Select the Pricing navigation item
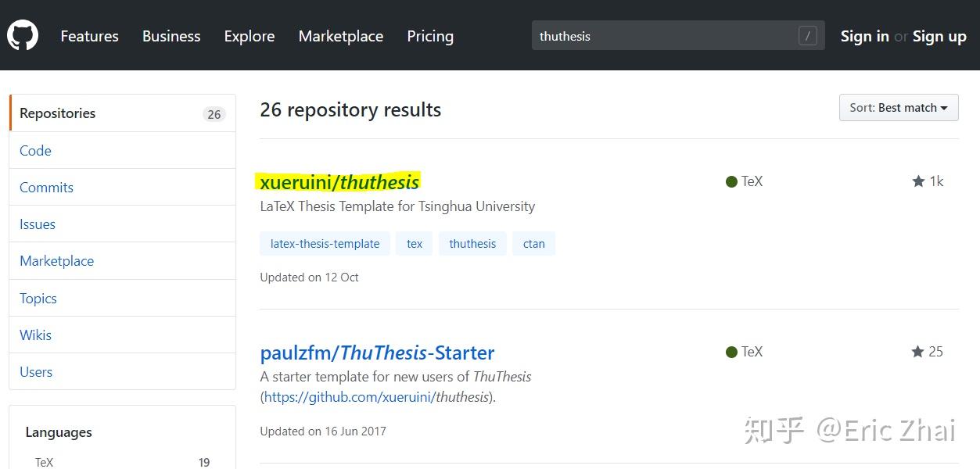The height and width of the screenshot is (469, 980). pos(430,36)
